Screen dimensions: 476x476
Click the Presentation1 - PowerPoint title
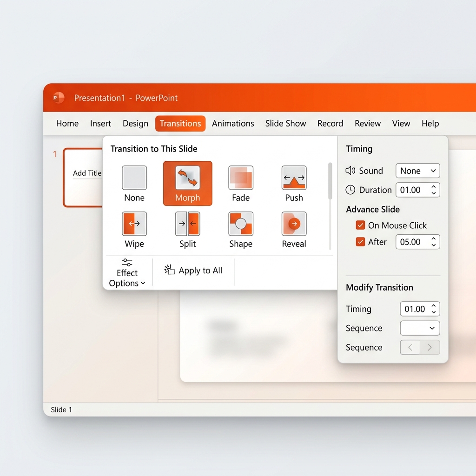click(x=126, y=98)
